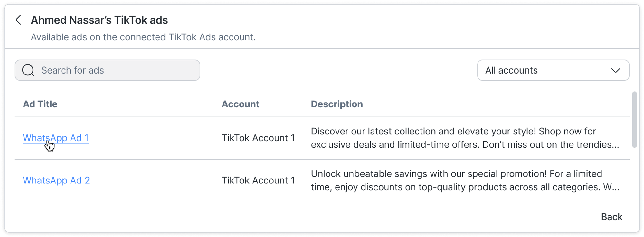644x237 pixels.
Task: Click the 'Ad Title' column header
Action: 40,104
